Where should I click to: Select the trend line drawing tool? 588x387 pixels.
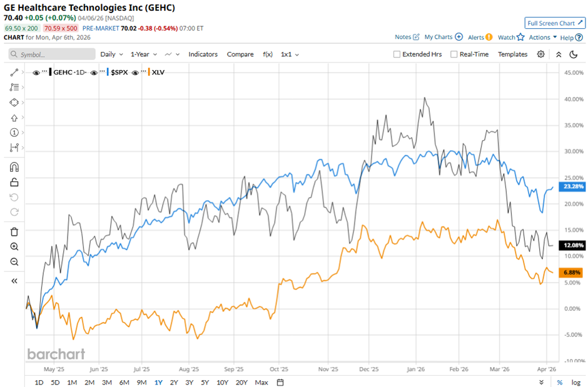click(14, 73)
